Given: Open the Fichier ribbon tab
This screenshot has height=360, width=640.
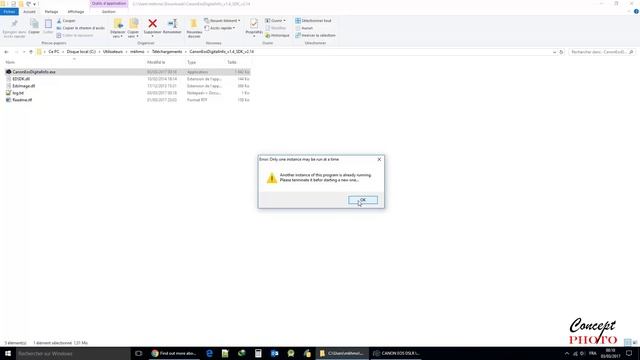Looking at the screenshot, I should coord(9,12).
